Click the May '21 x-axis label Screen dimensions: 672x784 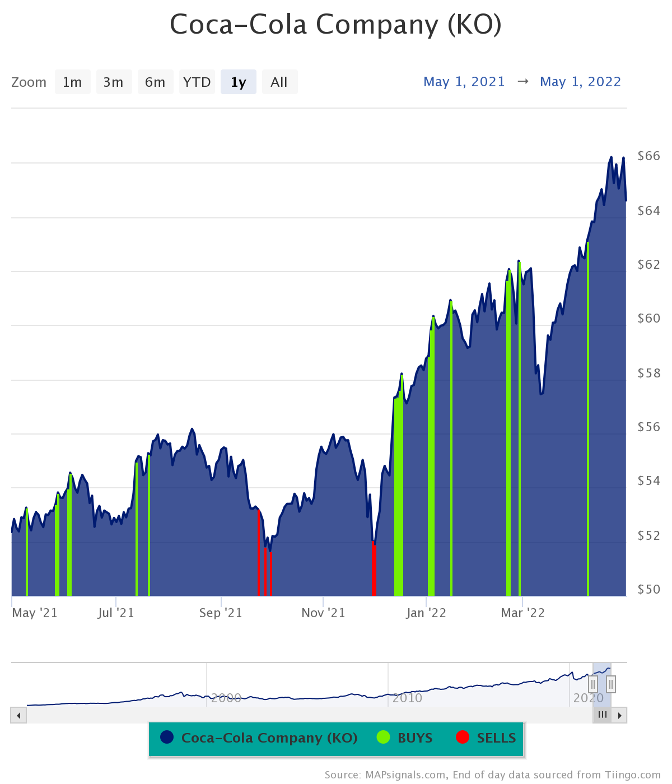click(x=35, y=613)
